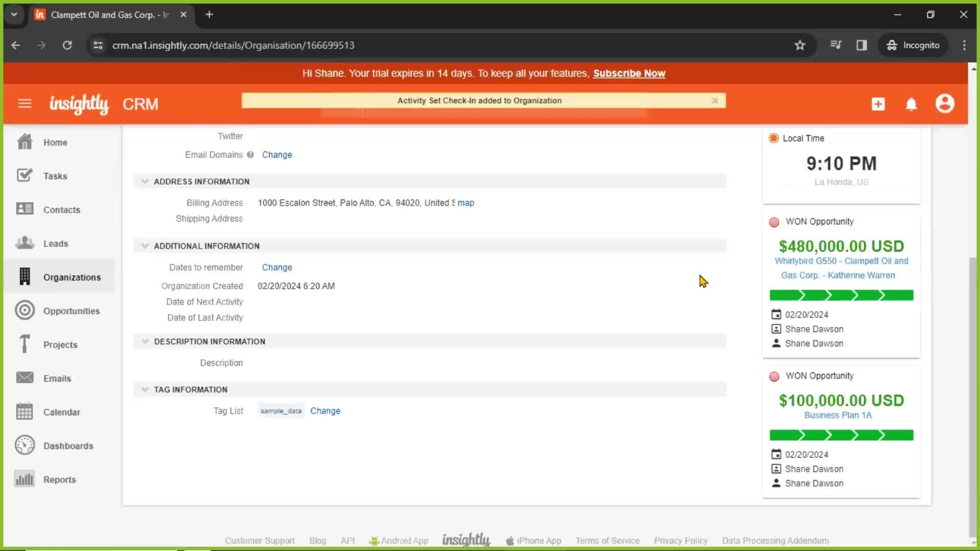Click the Subscribe Now link
Screen dimensions: 980x551
629,72
